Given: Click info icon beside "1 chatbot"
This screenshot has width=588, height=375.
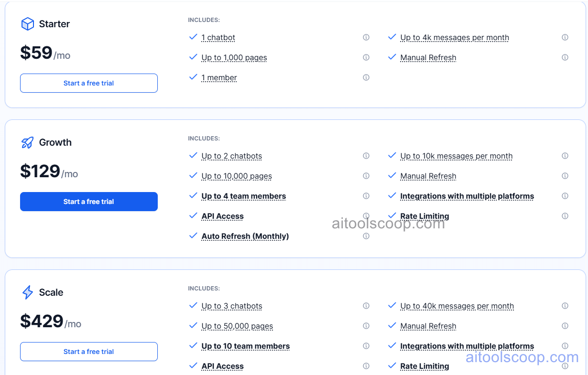Looking at the screenshot, I should coord(366,37).
